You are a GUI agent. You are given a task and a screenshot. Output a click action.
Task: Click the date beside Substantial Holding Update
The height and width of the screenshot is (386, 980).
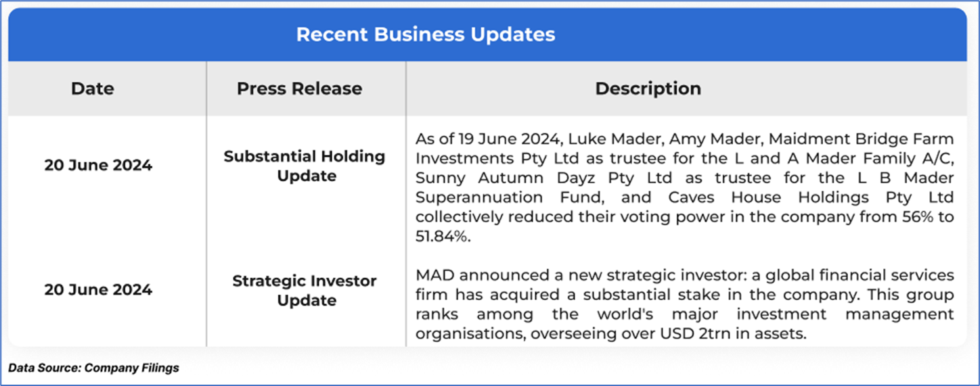[98, 166]
